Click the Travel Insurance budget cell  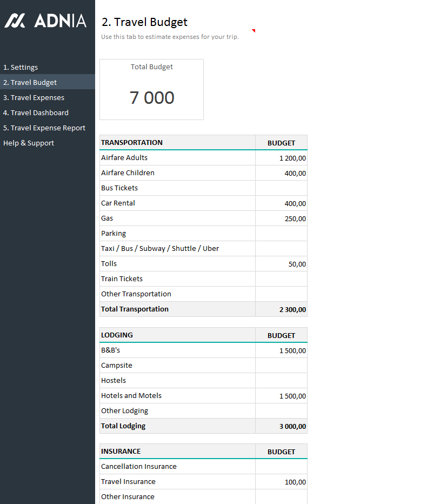281,482
